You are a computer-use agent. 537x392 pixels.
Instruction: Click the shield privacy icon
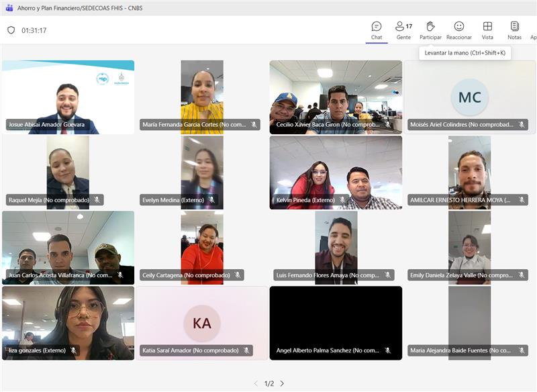pyautogui.click(x=11, y=30)
